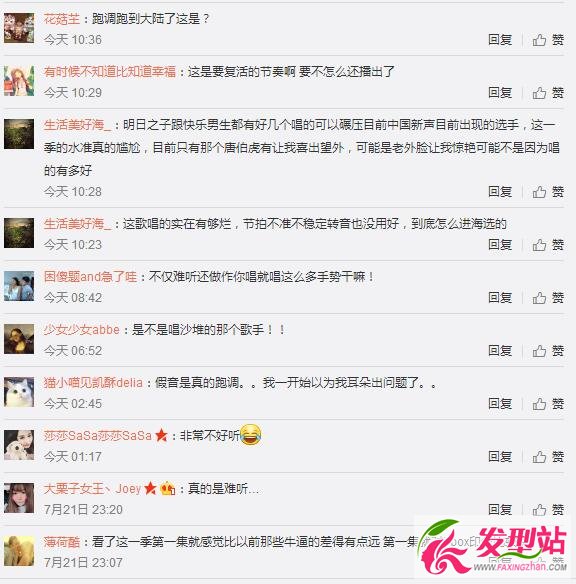Screen dimensions: 576x584
Task: Like the 今天 10:28 comment by 生活美好海_
Action: (x=548, y=192)
